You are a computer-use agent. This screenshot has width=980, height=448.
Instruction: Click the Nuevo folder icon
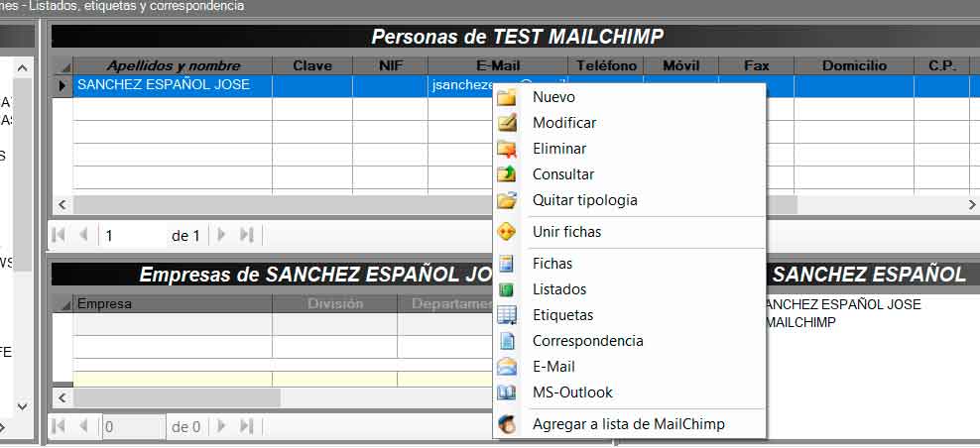point(507,97)
